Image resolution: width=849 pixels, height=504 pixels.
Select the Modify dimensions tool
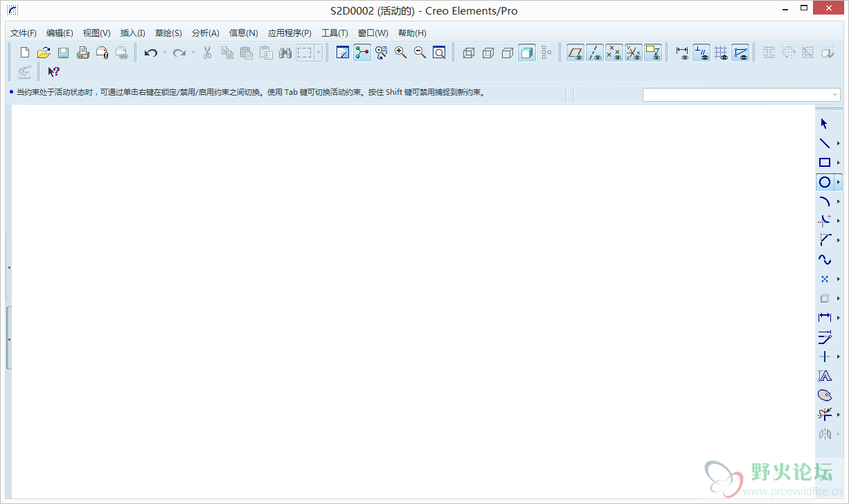tap(824, 337)
